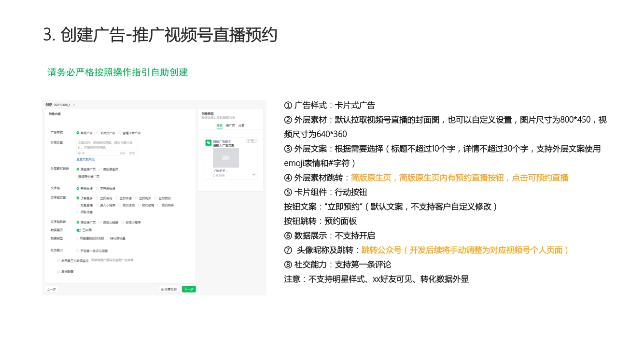Choose 简版原生页 for 外层素材跳转
Screen dimensions: 644x362
(100, 169)
